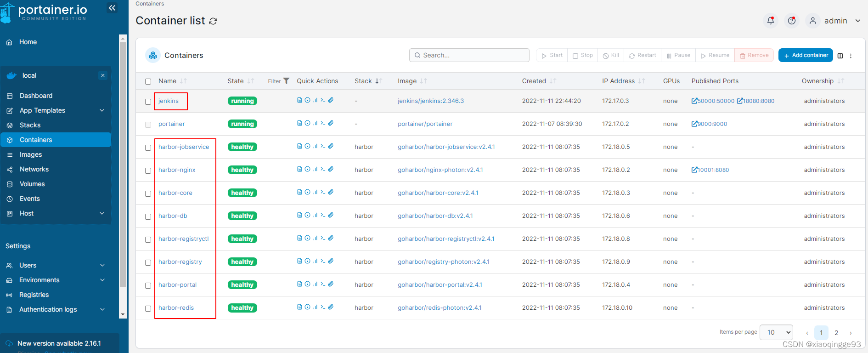Open exec console for harbor-registry container

323,261
